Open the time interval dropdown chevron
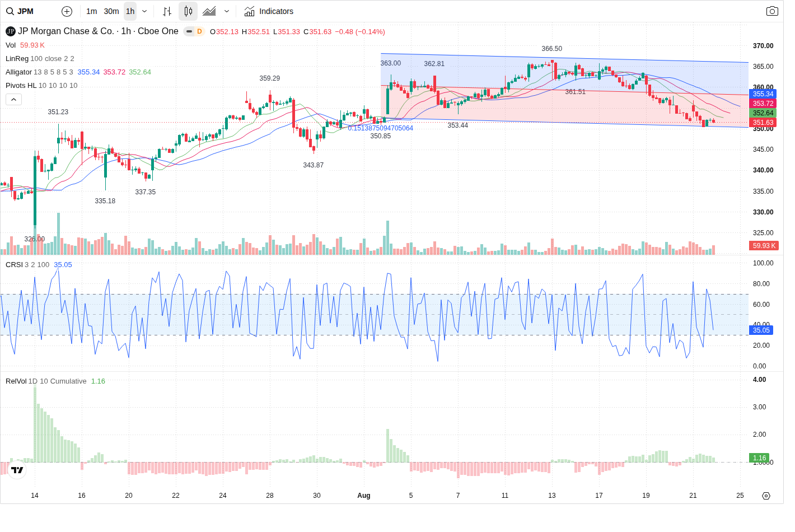The image size is (795, 532). click(144, 11)
